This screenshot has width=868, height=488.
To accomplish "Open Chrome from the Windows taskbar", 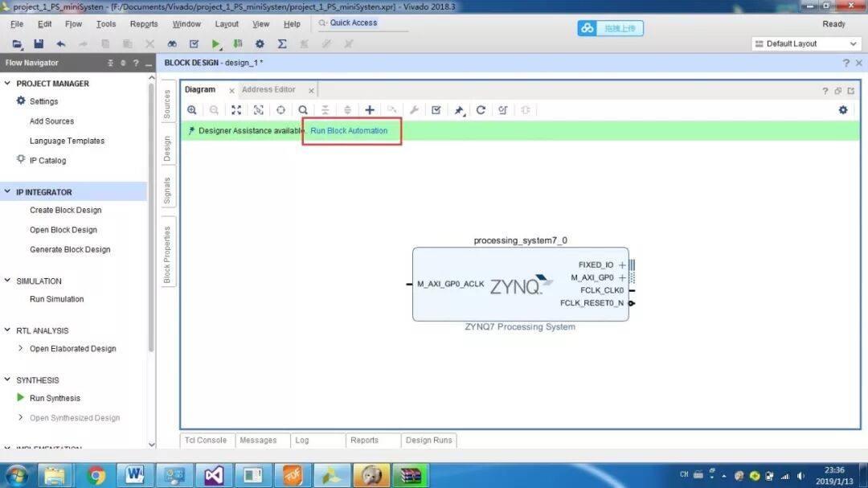I will pyautogui.click(x=95, y=475).
